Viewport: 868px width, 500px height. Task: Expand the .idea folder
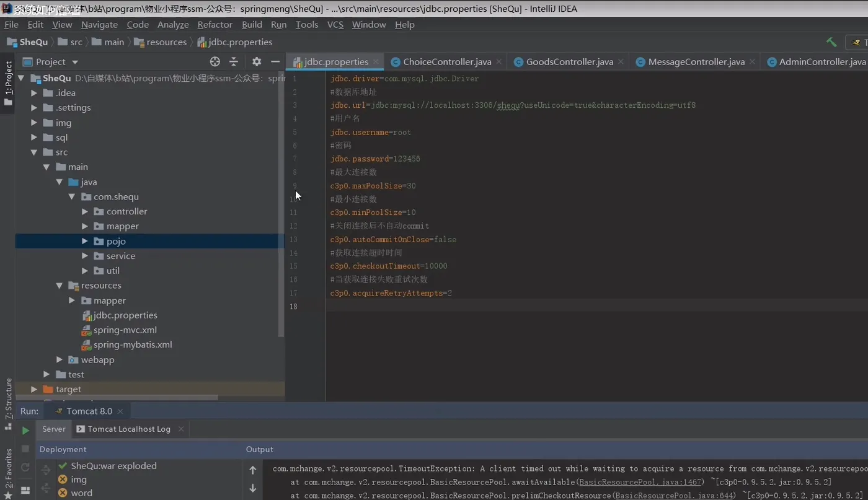tap(34, 93)
